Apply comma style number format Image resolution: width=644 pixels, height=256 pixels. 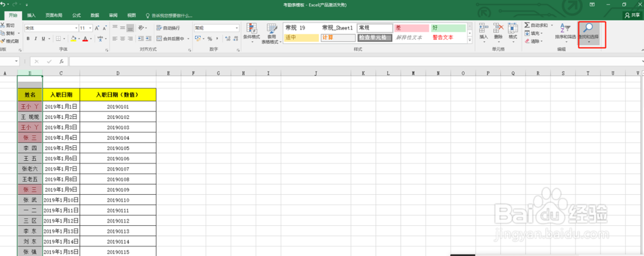click(x=216, y=39)
